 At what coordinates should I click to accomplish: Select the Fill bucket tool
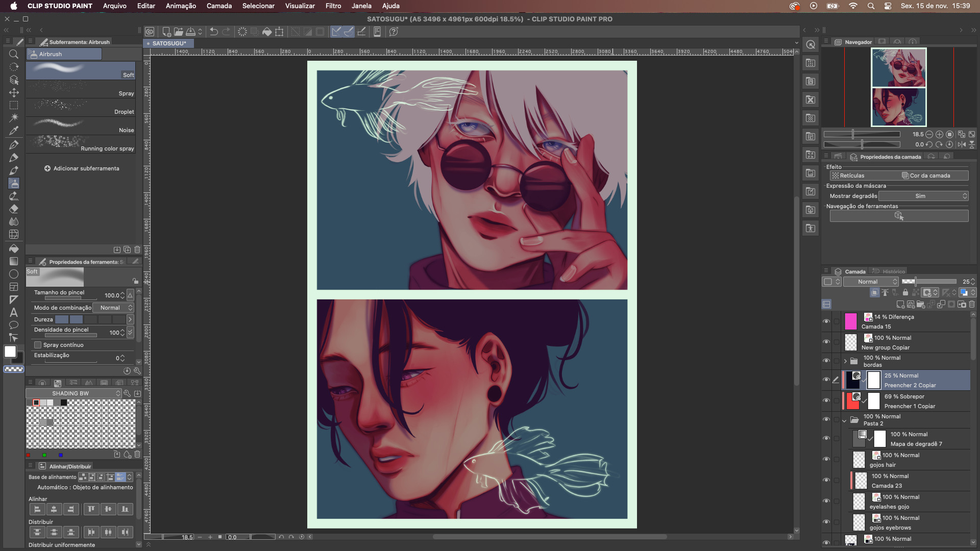coord(14,248)
